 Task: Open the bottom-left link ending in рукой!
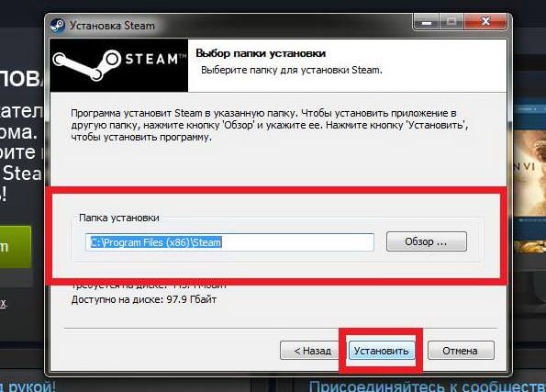coord(28,386)
